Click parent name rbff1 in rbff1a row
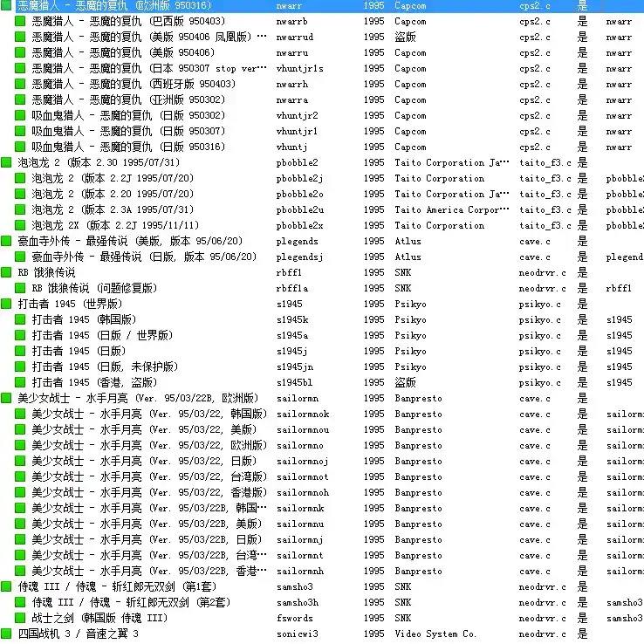Screen dimensions: 644x644 619,288
